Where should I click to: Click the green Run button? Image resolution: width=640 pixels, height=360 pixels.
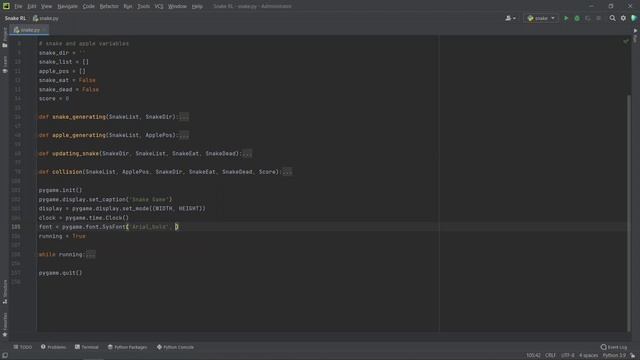(x=566, y=18)
